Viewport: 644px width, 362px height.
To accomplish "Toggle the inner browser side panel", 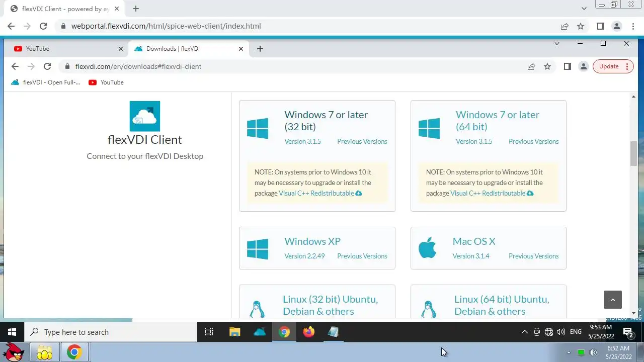I will click(567, 66).
